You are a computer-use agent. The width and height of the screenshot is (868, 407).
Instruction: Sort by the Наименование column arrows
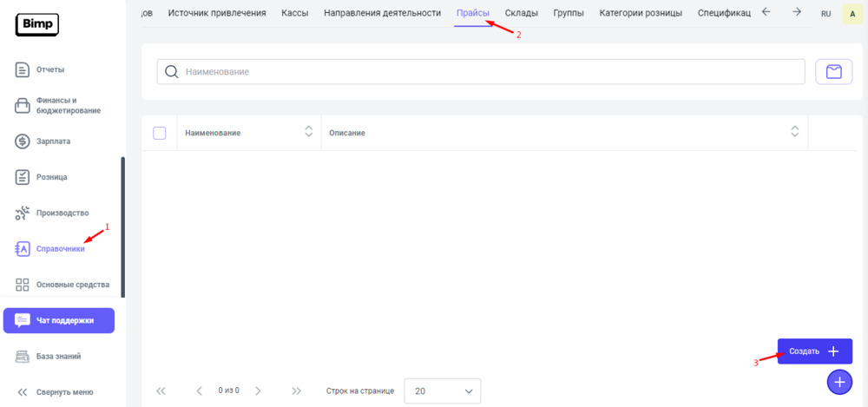(x=308, y=132)
